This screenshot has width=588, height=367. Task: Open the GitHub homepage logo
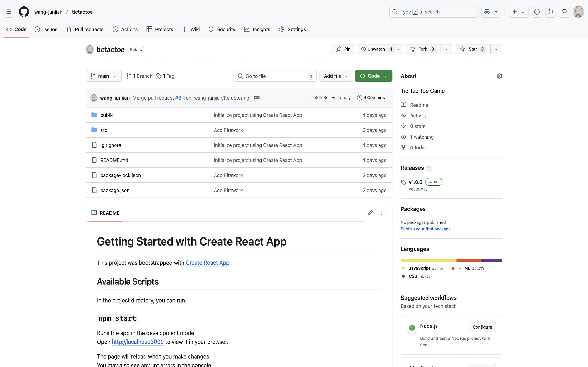click(24, 12)
